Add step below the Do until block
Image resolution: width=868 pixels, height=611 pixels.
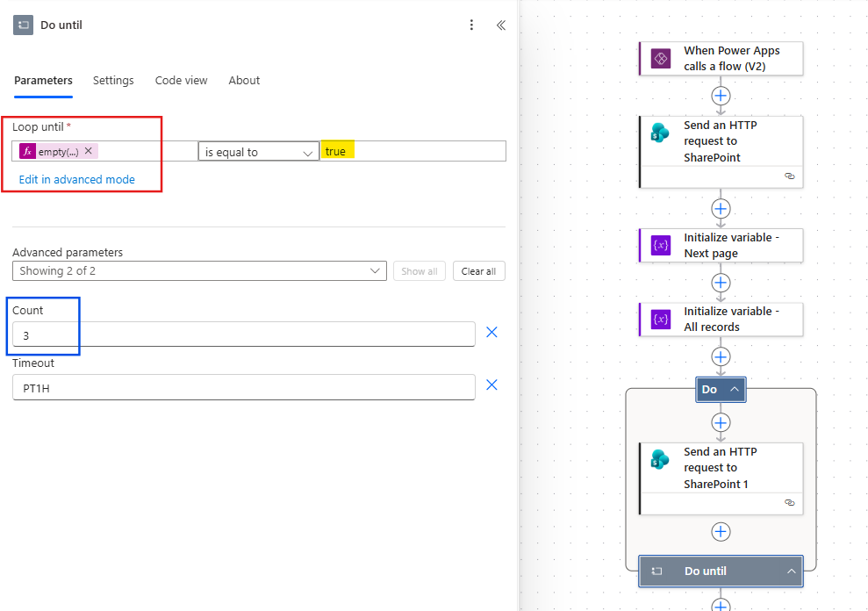coord(721,606)
